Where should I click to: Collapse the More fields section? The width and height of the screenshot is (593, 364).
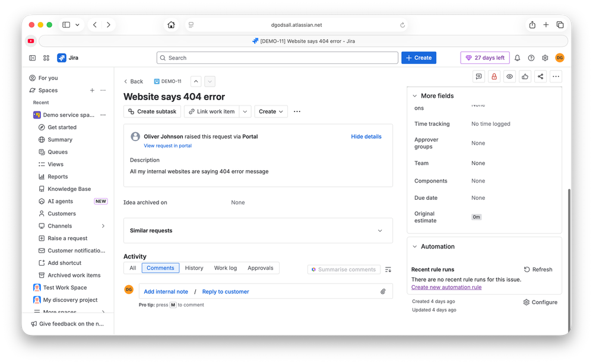point(415,96)
